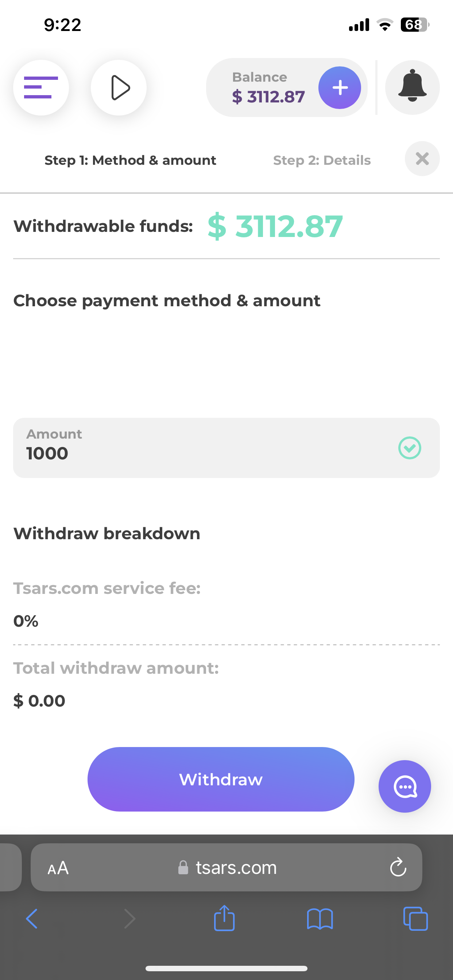
Task: Edit the Amount input field
Action: pos(206,448)
